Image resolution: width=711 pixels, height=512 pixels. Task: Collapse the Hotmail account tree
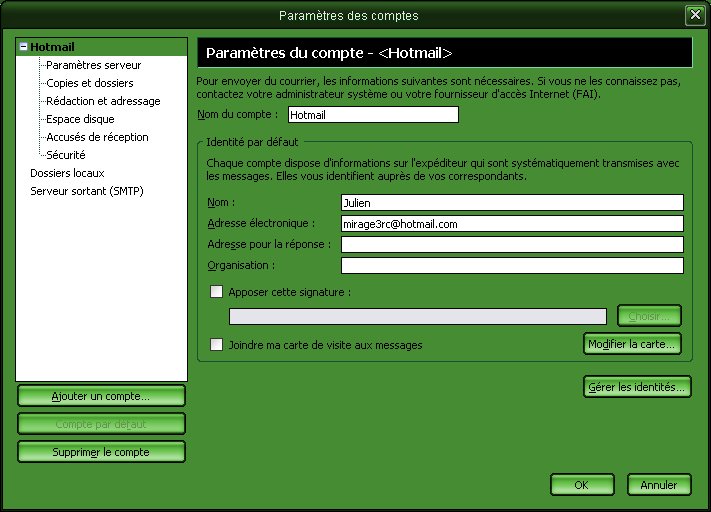pyautogui.click(x=23, y=47)
